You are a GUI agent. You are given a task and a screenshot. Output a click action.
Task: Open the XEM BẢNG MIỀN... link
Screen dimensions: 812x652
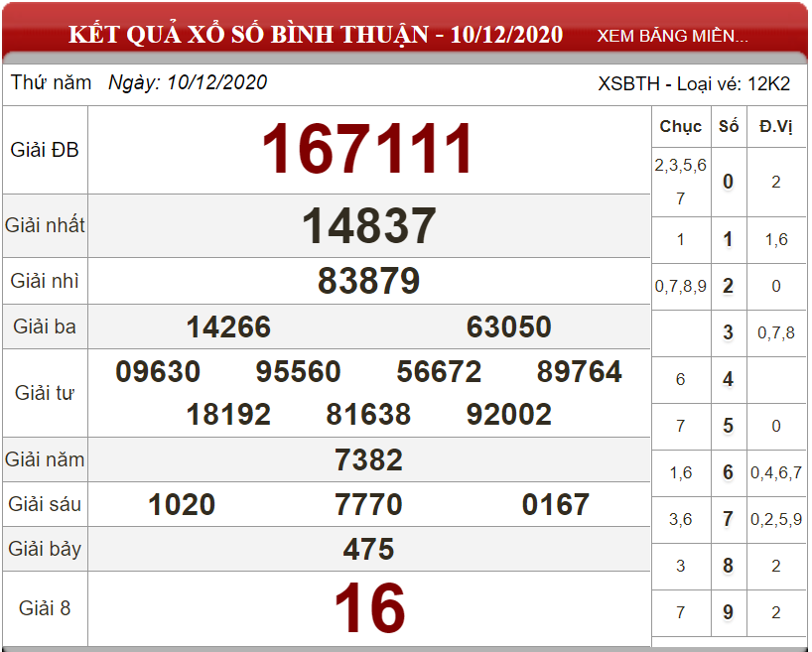[672, 36]
